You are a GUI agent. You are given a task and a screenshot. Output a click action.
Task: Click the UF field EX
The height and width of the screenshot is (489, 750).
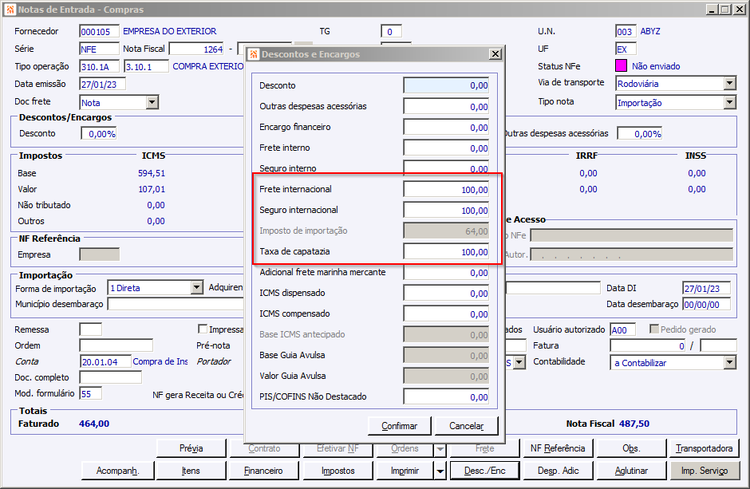[x=626, y=49]
